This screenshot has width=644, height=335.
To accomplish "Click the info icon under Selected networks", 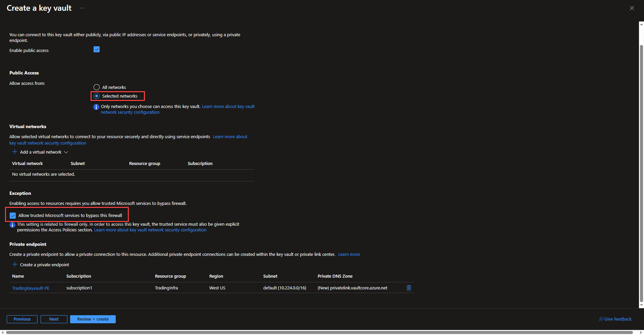I will click(x=96, y=107).
